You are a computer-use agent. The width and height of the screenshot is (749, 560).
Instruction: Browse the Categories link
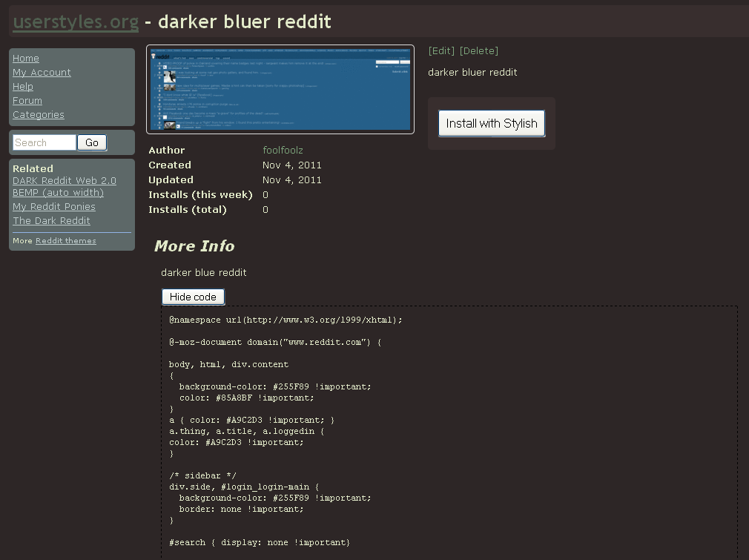[39, 115]
